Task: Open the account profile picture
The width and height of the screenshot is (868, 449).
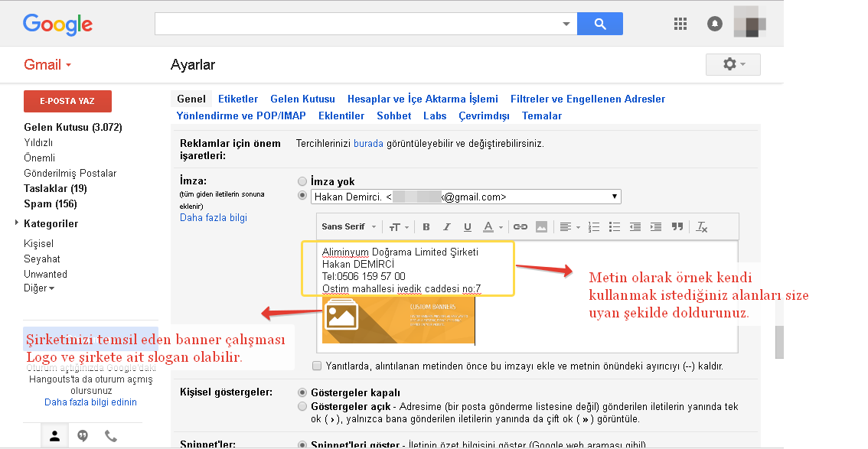Action: tap(749, 23)
